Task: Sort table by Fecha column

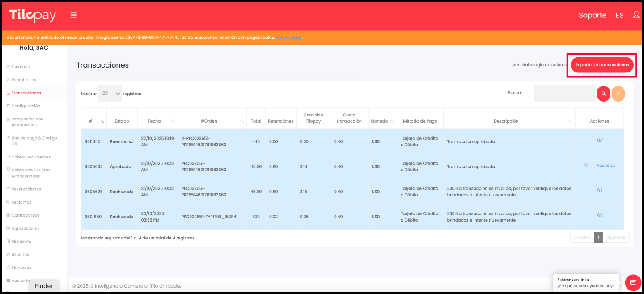Action: click(x=154, y=121)
